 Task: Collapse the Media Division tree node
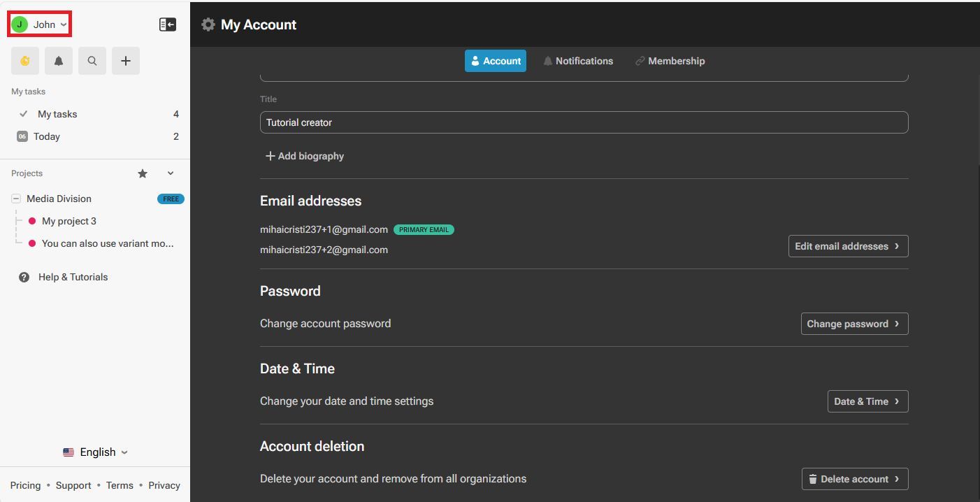click(x=16, y=199)
